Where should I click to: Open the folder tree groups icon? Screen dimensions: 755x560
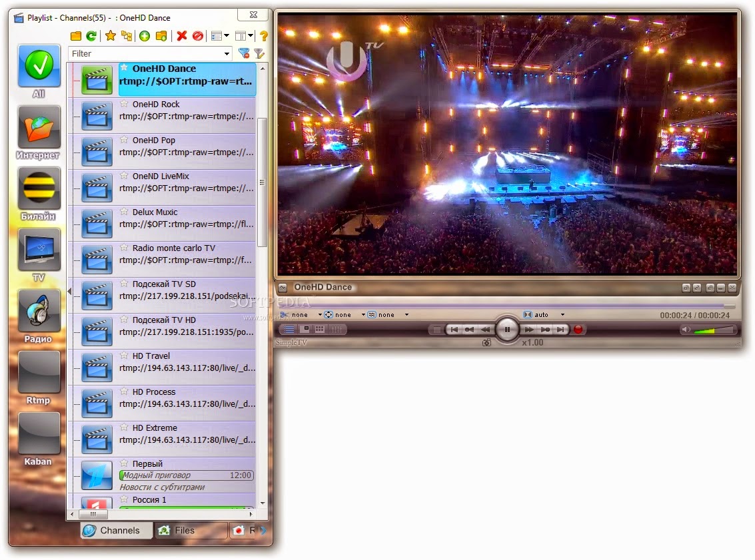[x=127, y=36]
